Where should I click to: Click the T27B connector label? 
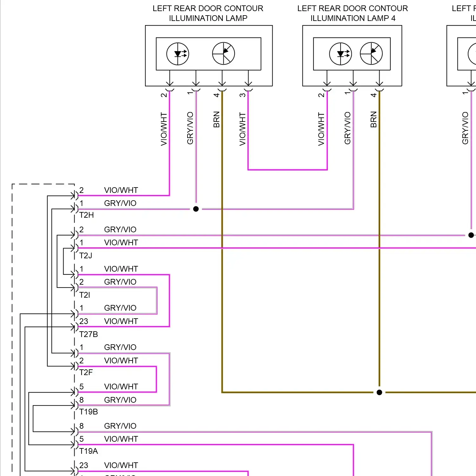89,334
